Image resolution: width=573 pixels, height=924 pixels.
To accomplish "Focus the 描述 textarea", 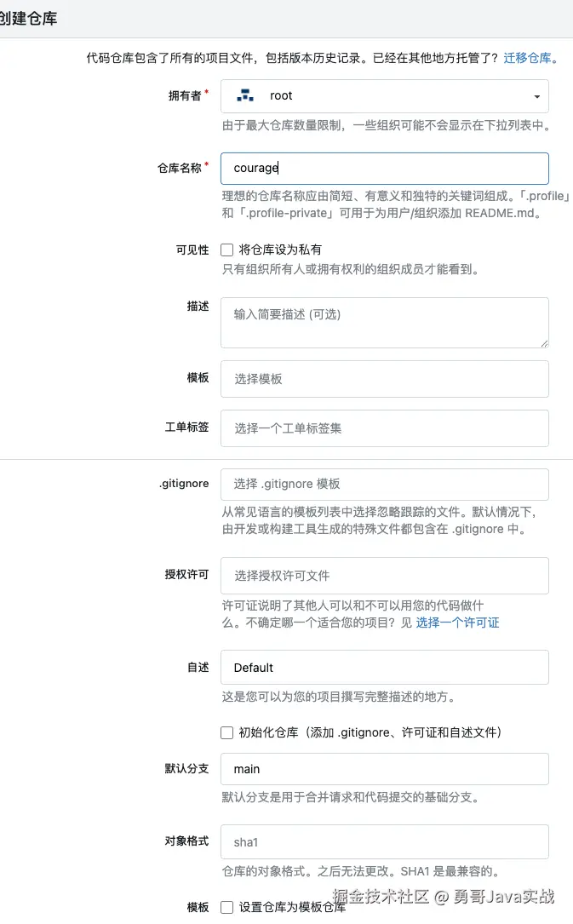I will click(x=384, y=322).
